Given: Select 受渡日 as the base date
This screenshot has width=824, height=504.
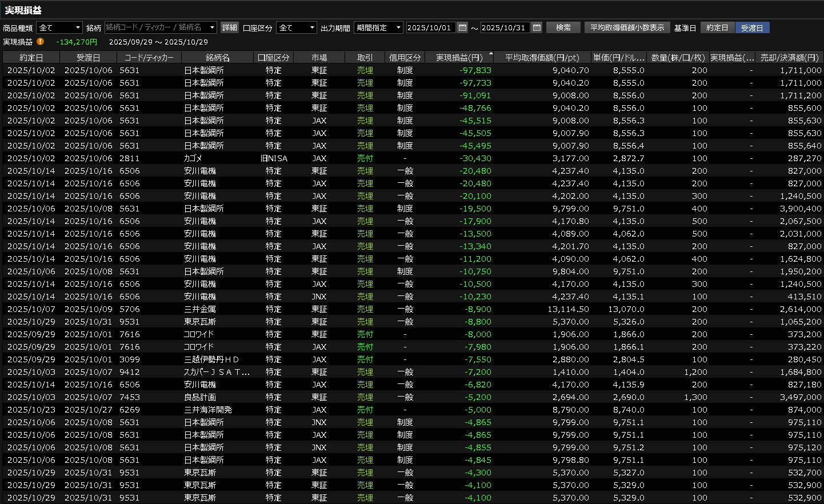Looking at the screenshot, I should (x=752, y=27).
